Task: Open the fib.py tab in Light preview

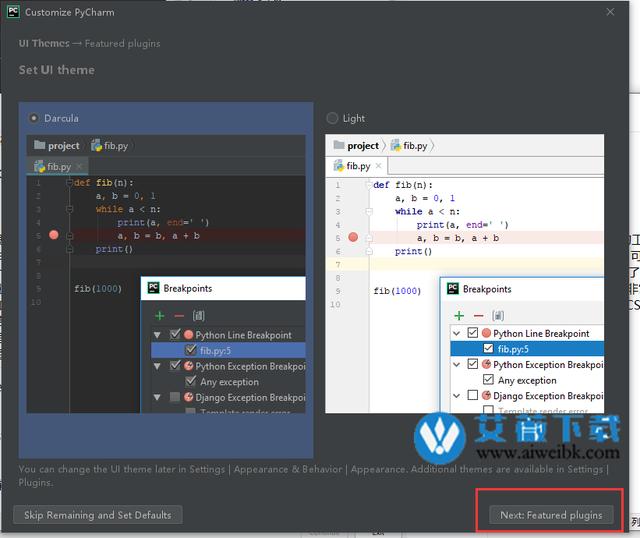Action: point(357,166)
